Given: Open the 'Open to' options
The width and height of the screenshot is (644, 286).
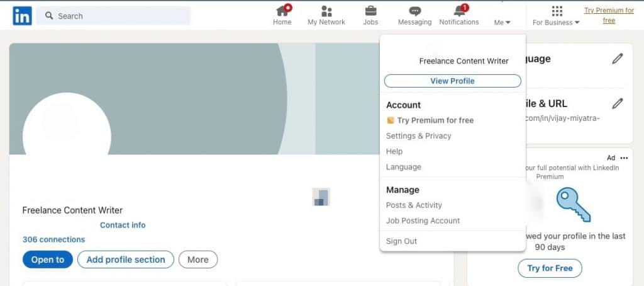Looking at the screenshot, I should click(x=48, y=260).
